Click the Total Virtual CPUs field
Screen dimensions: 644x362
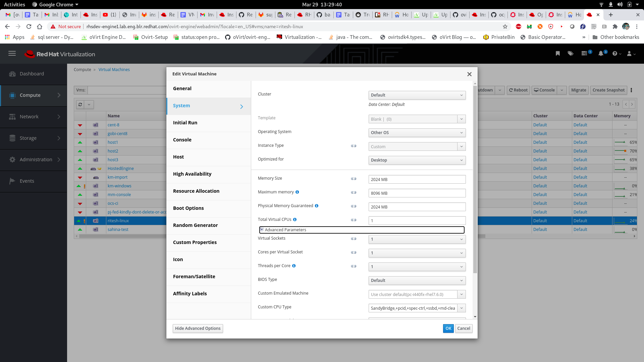click(x=417, y=221)
